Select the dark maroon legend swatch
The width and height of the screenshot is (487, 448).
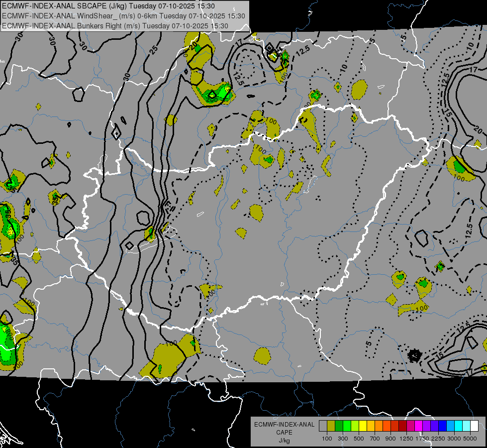click(402, 426)
